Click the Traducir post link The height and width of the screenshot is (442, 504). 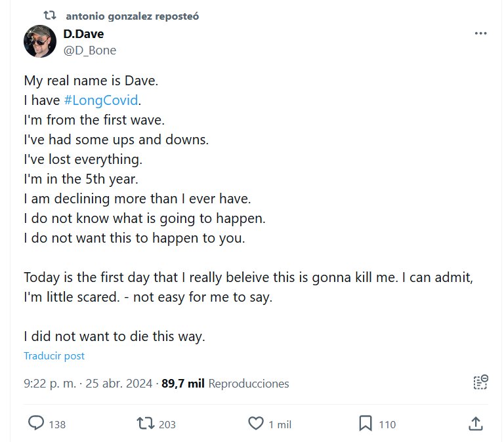click(x=54, y=356)
